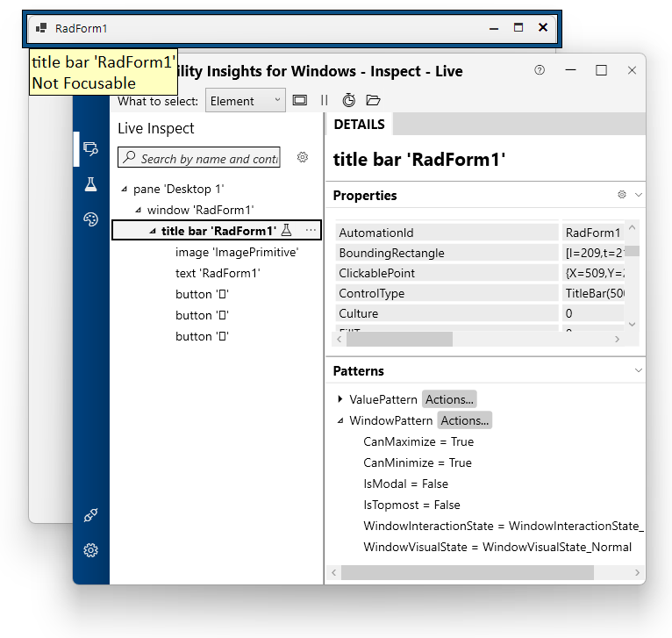Image resolution: width=672 pixels, height=638 pixels.
Task: Open Live Inspect mode in the sidebar
Action: [90, 149]
